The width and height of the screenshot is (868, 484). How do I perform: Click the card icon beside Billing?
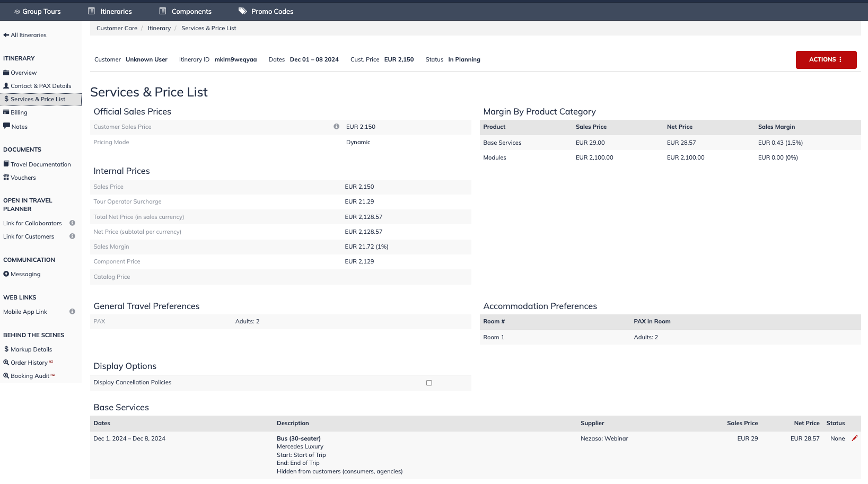6,112
